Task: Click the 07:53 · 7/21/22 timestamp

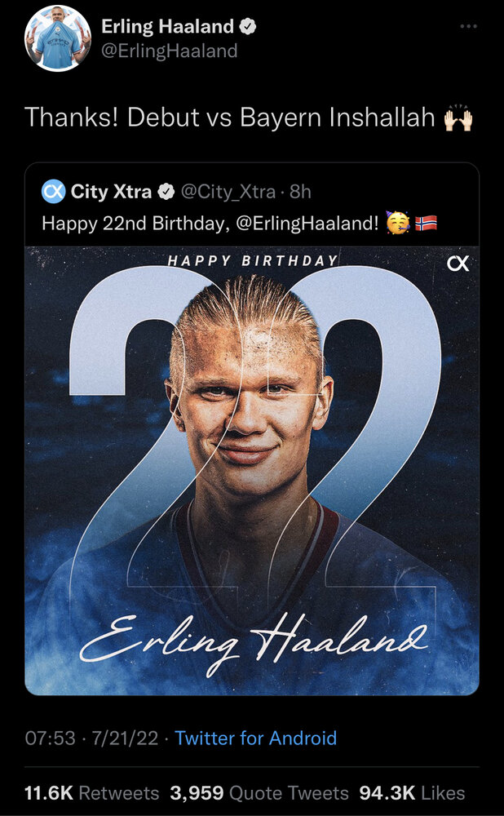Action: click(91, 738)
